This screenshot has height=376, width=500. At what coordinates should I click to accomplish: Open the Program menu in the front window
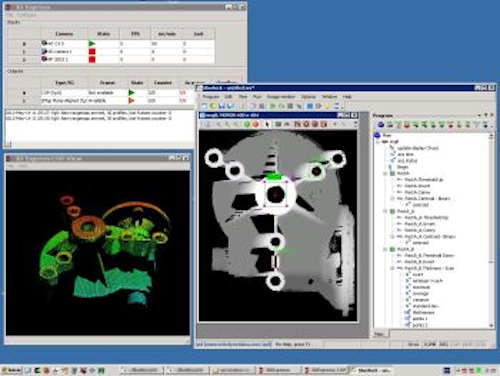pyautogui.click(x=211, y=97)
